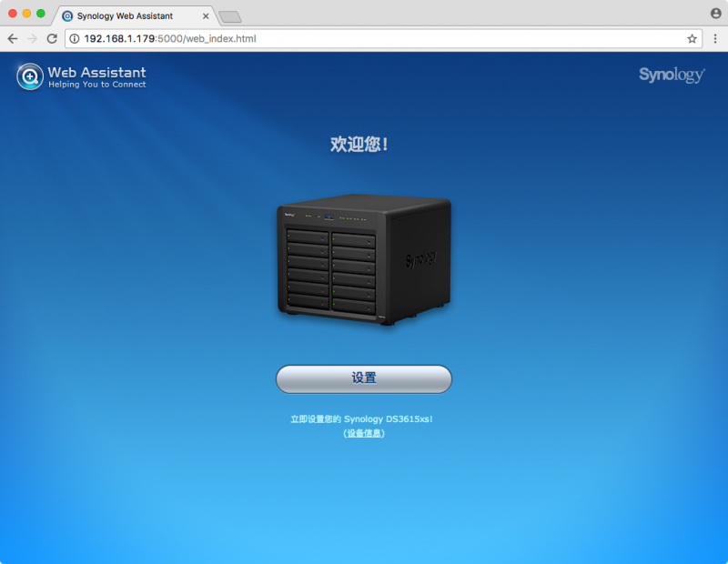Click the Helping You to Connect tagline
The image size is (728, 564).
[97, 85]
